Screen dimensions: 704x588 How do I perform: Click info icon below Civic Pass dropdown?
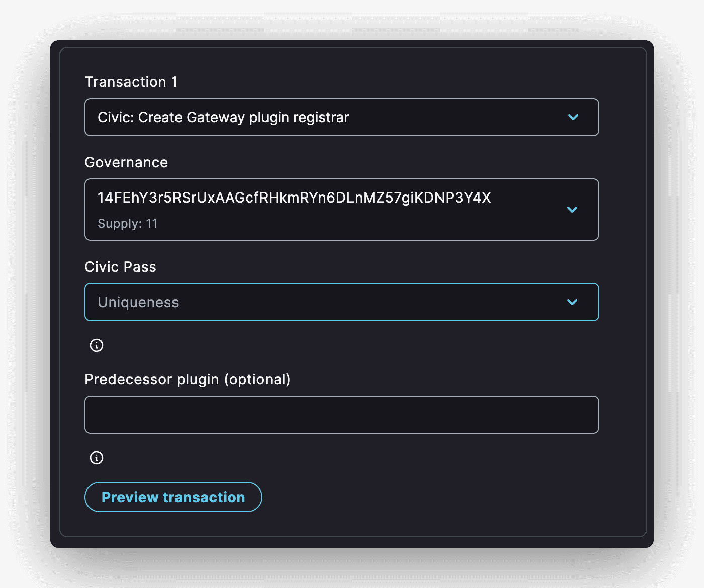pos(97,345)
